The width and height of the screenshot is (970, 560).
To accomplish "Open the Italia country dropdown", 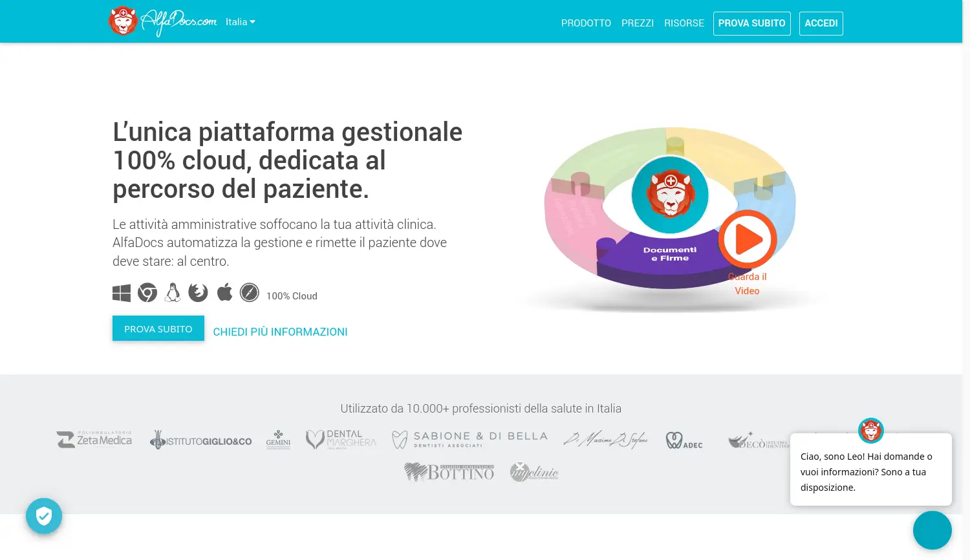I will click(241, 22).
